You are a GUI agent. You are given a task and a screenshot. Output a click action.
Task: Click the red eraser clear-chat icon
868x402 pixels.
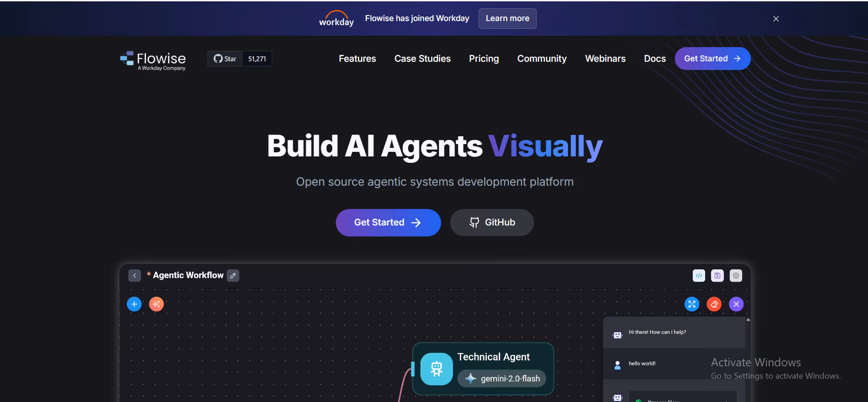click(714, 304)
